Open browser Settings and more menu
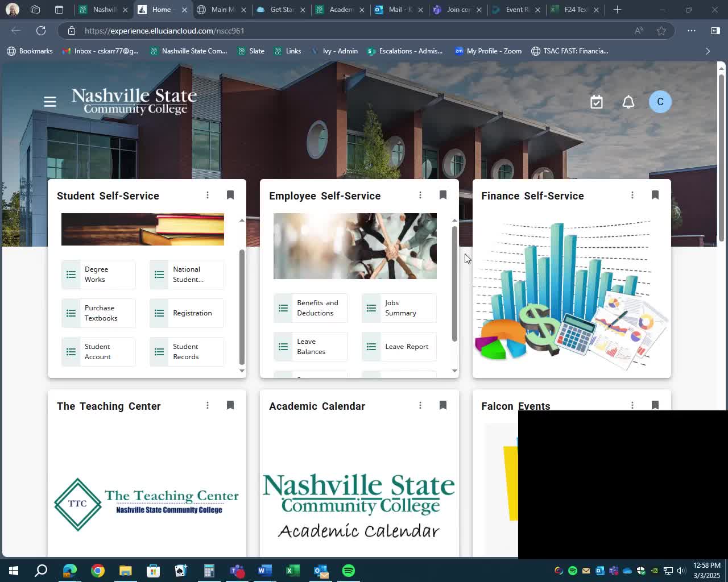 [691, 31]
